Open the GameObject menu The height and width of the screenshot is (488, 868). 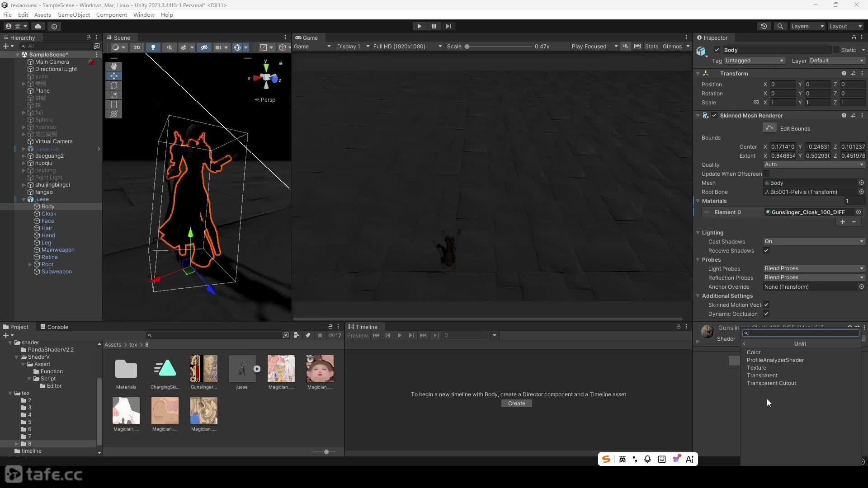pos(74,14)
